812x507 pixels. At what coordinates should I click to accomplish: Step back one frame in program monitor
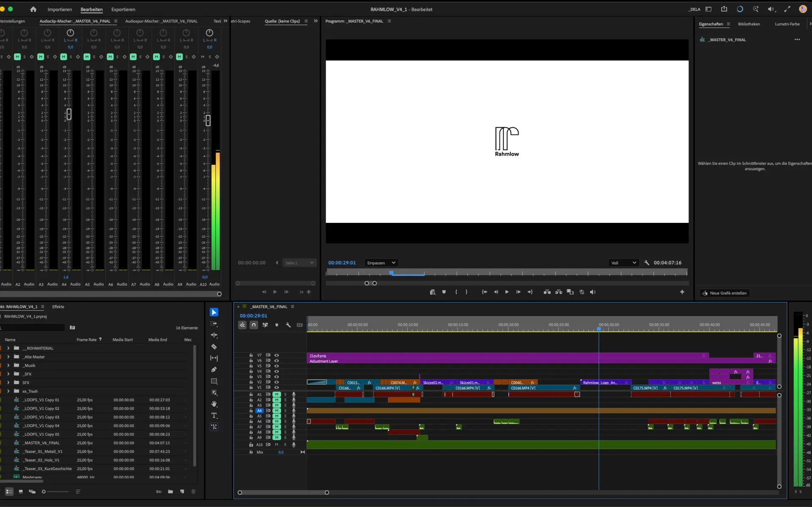tap(496, 292)
